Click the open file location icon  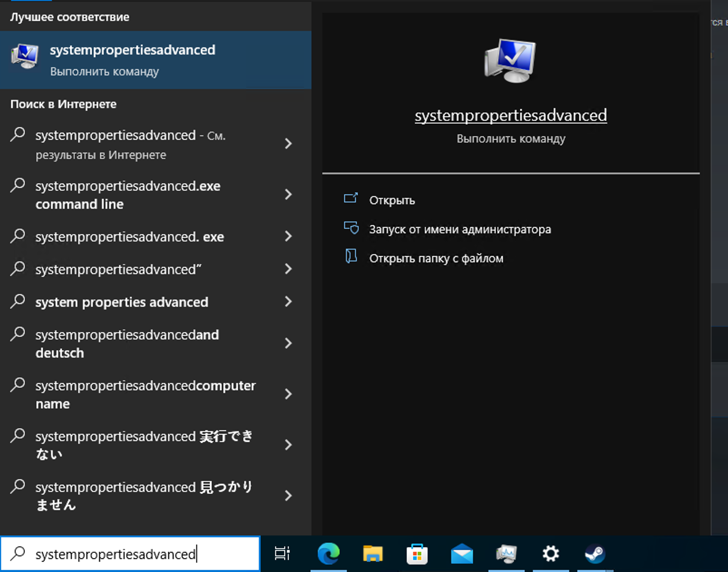click(x=351, y=256)
